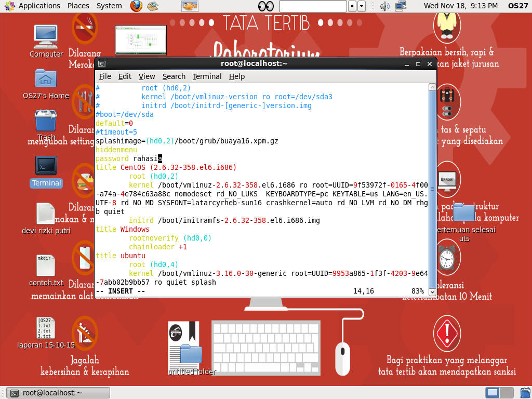Click the 'title CentOS' line
Viewport: 532px width, 399px height.
(166, 167)
